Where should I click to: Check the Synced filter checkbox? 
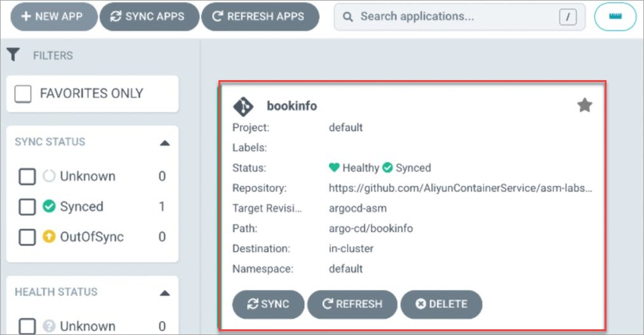[27, 207]
